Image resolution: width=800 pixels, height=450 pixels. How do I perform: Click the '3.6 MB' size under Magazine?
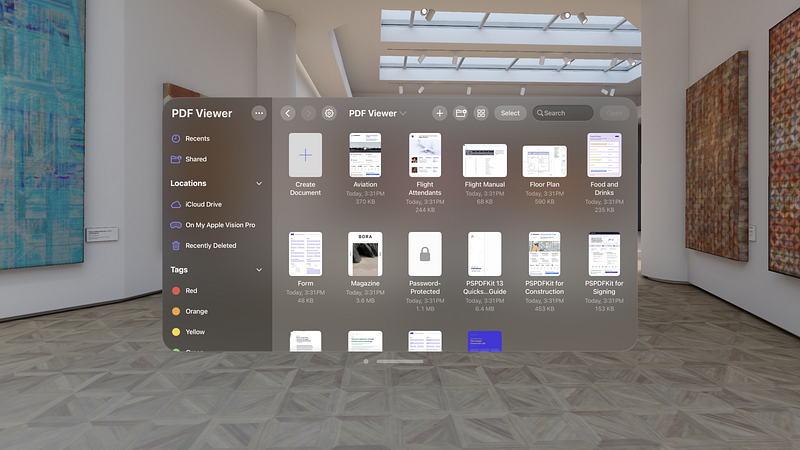click(365, 301)
